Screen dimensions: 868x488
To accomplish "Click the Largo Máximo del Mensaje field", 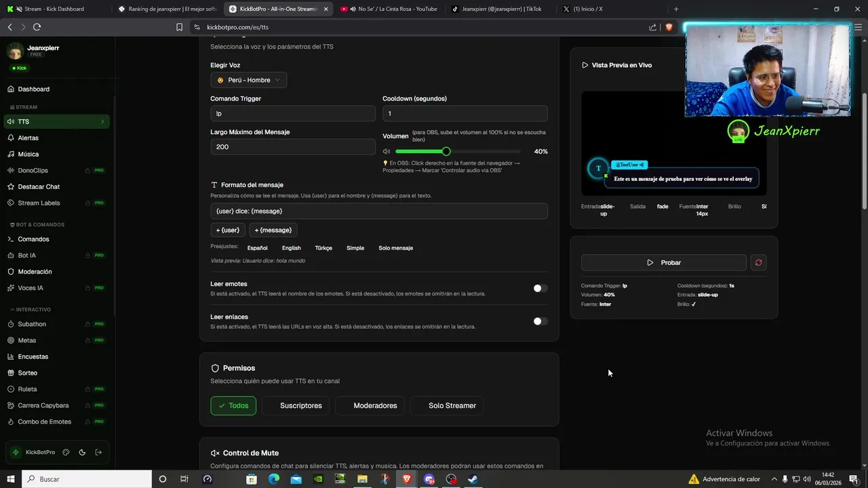I will pos(293,147).
